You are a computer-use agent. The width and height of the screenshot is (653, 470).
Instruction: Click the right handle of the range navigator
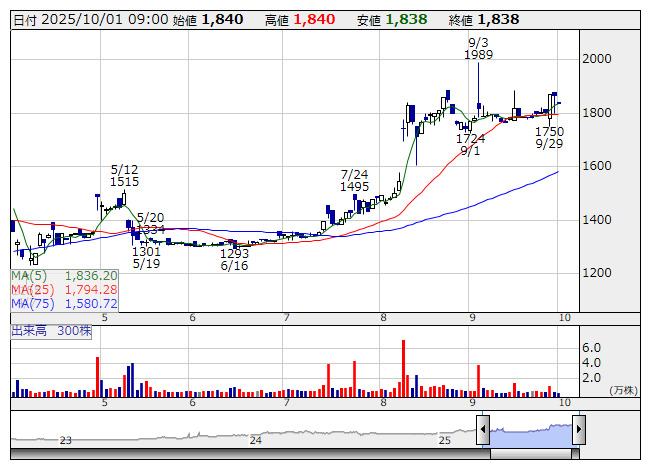577,431
